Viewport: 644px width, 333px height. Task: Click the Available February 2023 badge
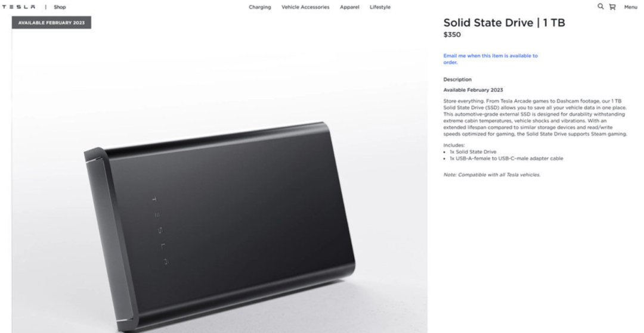tap(51, 23)
